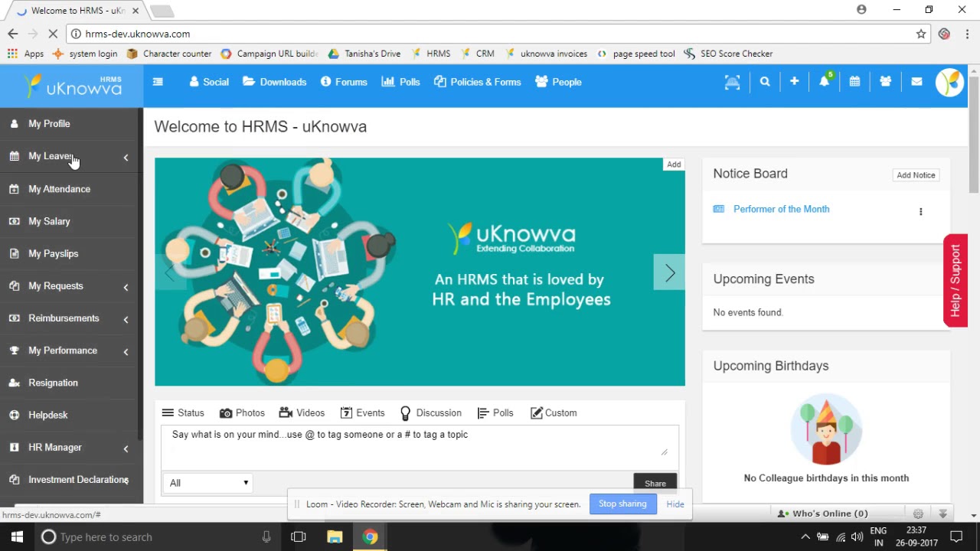Click the Custom pencil icon
Image resolution: width=980 pixels, height=551 pixels.
(536, 412)
